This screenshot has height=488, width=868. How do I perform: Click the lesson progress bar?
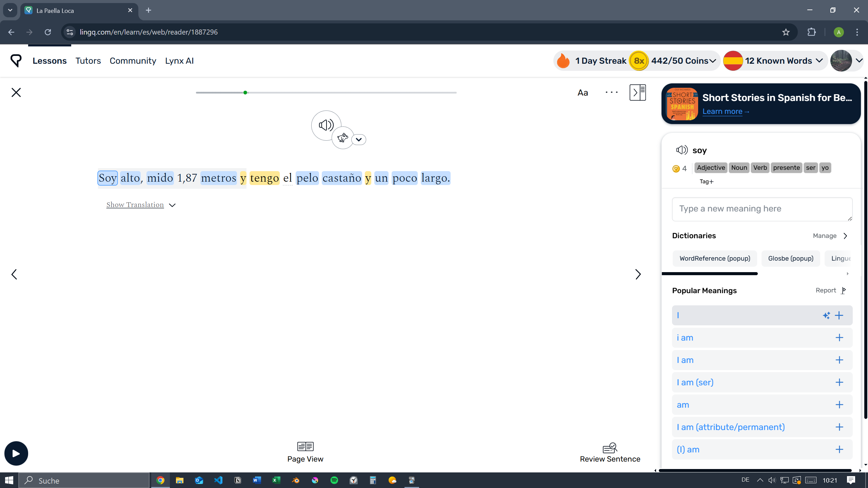coord(325,93)
